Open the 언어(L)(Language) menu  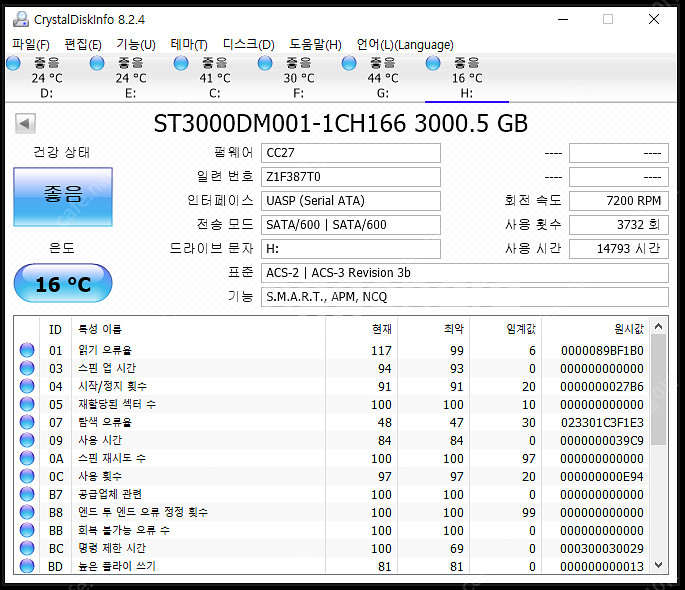405,45
